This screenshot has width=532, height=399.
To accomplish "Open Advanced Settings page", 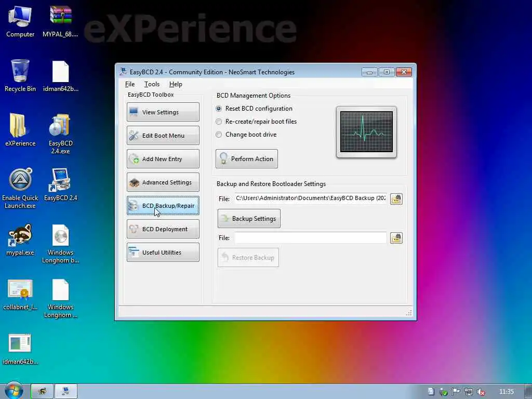I will pyautogui.click(x=163, y=182).
